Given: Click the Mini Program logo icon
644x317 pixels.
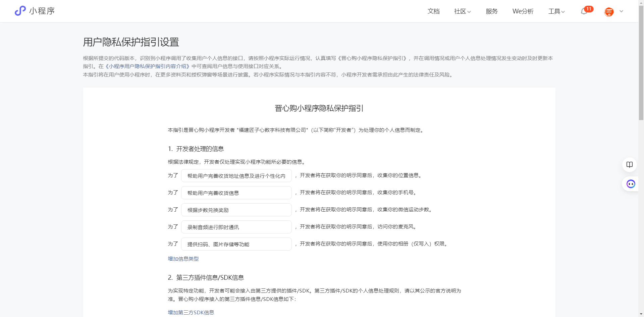Looking at the screenshot, I should pos(20,11).
